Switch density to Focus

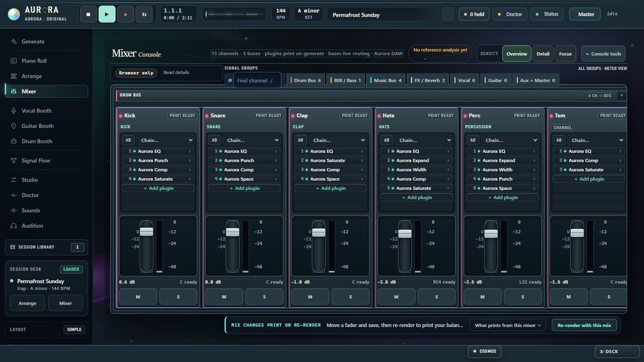coord(565,54)
